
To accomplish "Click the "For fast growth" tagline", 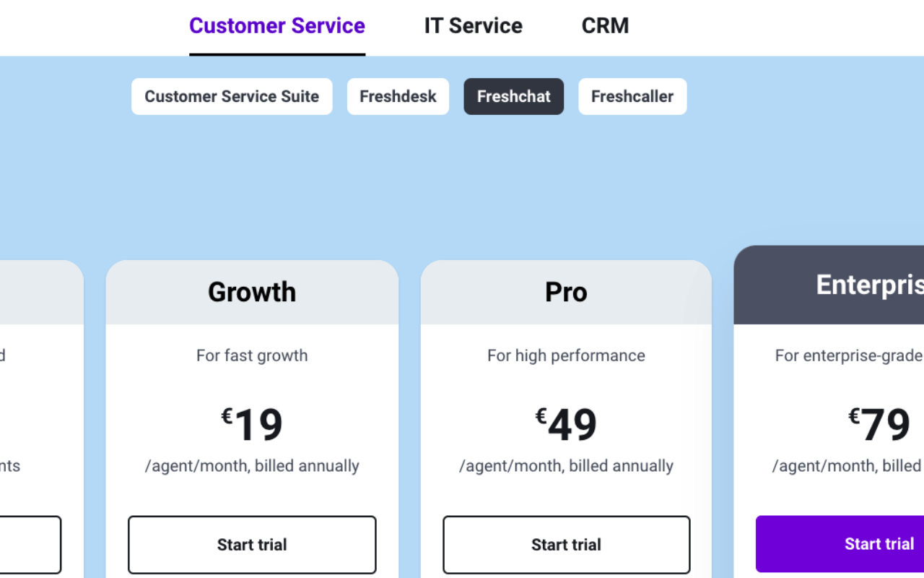I will pos(252,355).
